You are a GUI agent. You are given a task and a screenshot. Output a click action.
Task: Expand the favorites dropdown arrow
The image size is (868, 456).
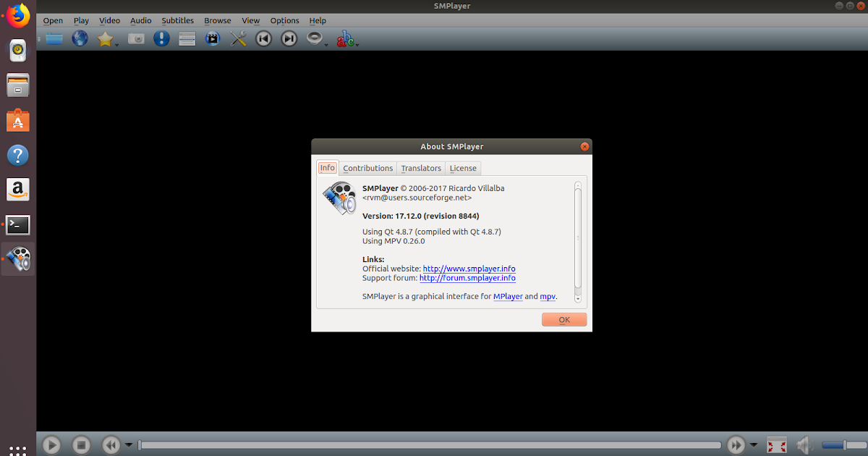pyautogui.click(x=116, y=43)
